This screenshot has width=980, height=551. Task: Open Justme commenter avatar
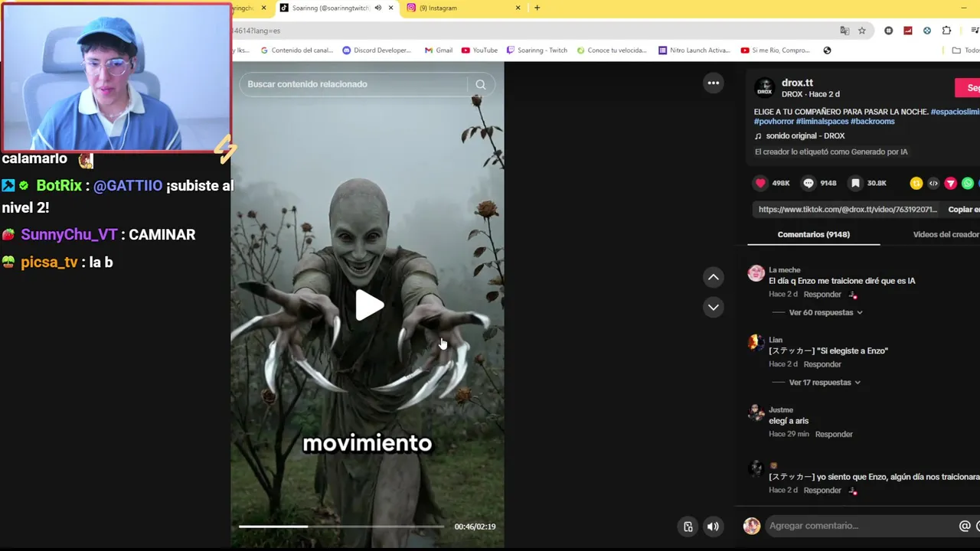point(756,413)
